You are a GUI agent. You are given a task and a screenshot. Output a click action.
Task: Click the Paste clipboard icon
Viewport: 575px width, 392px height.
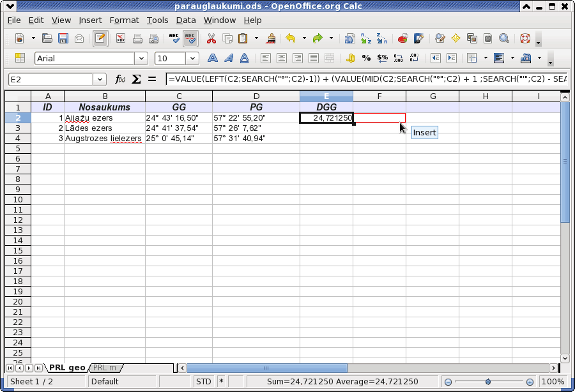pos(243,38)
